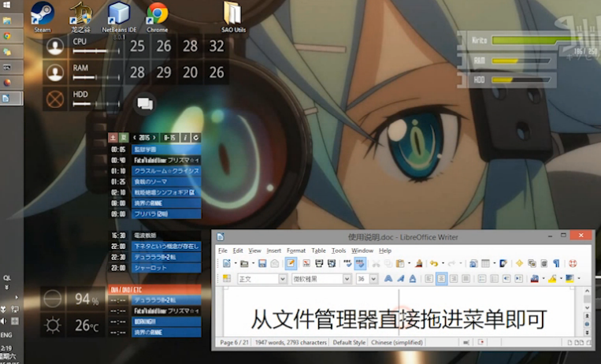Expand the font name dropdown 微软雅黑
601x364 pixels.
click(x=347, y=279)
